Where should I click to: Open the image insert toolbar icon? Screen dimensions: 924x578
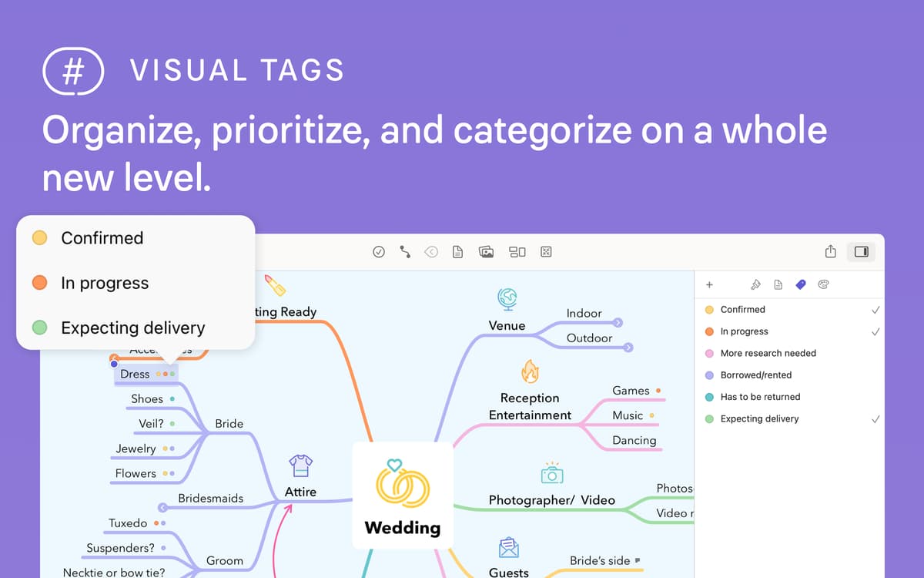[x=486, y=252]
